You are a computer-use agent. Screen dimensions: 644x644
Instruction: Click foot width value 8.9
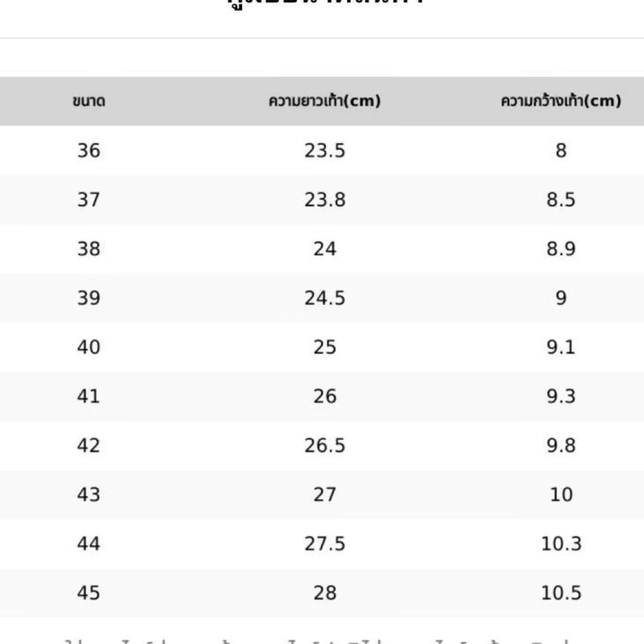pos(561,249)
